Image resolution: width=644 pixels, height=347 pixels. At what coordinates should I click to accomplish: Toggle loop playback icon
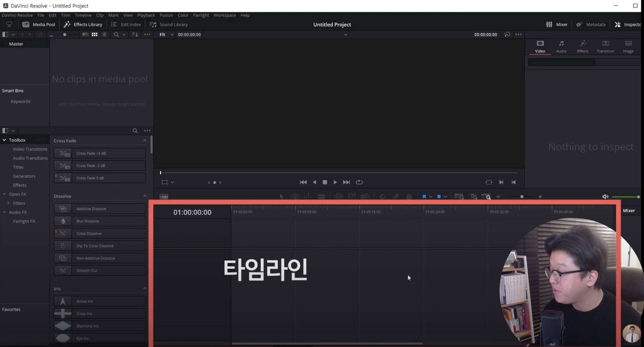point(359,182)
